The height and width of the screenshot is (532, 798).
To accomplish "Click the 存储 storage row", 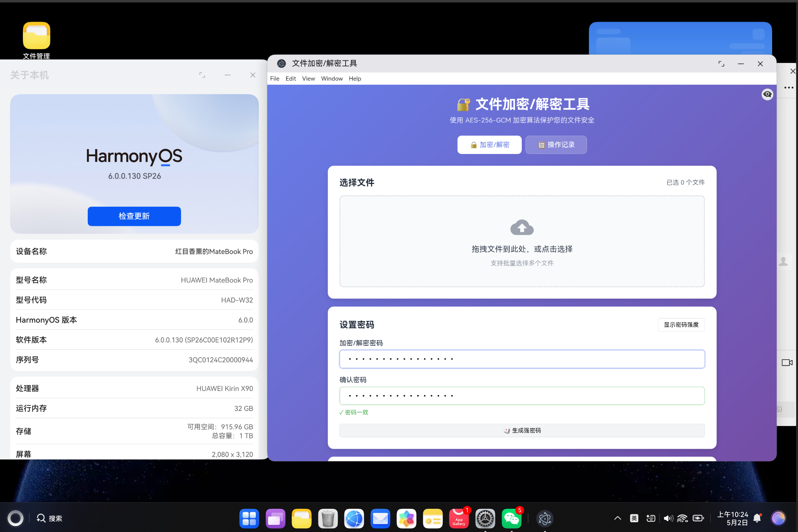I will [134, 431].
